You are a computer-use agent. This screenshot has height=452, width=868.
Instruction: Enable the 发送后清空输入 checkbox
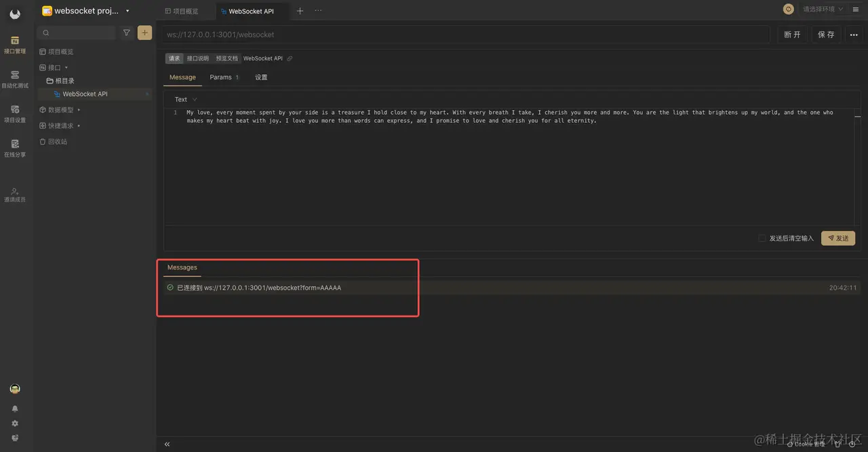pos(762,238)
